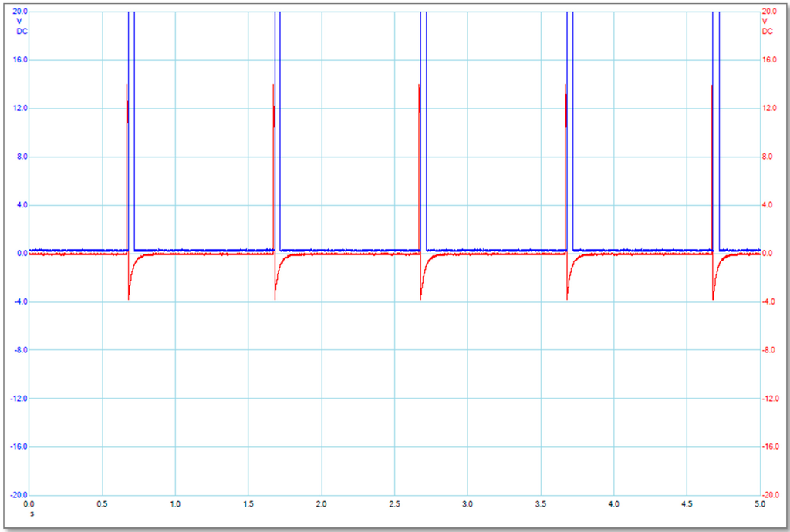Click the blue pulse near 2.7 seconds

(424, 131)
